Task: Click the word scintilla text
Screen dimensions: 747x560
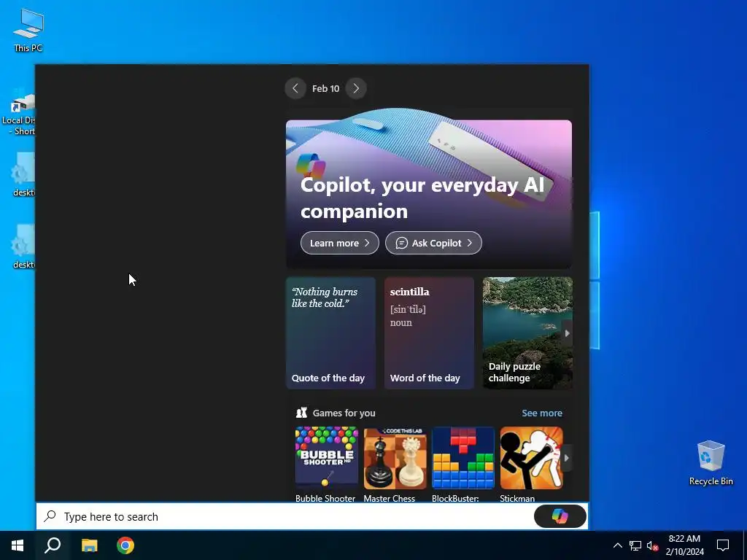Action: [x=409, y=292]
